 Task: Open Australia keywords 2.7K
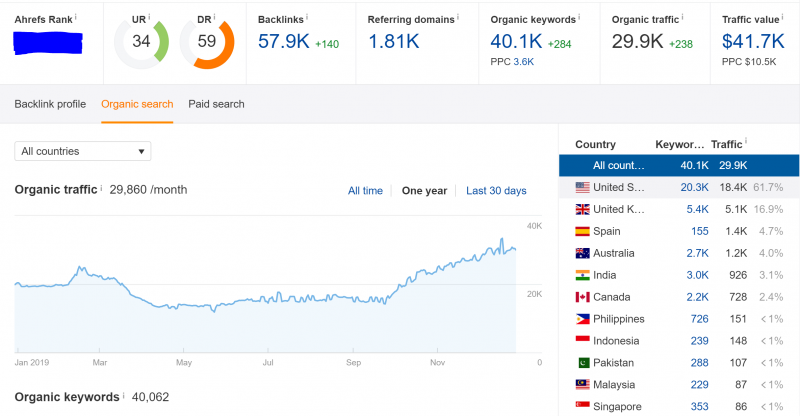(697, 253)
